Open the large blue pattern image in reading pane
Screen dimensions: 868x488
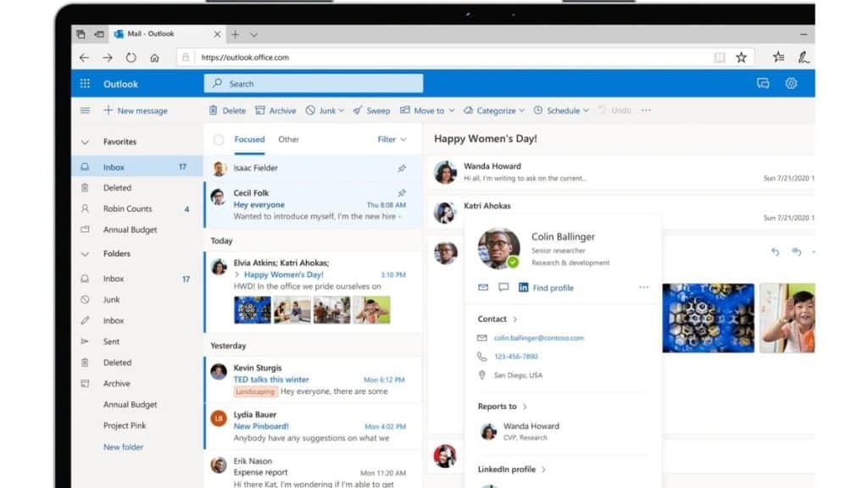[x=708, y=319]
